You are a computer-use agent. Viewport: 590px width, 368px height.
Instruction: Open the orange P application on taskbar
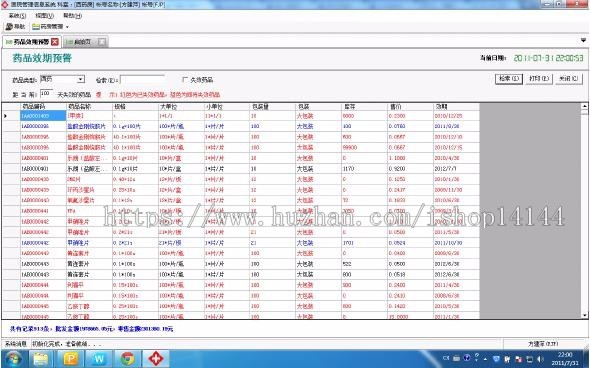pyautogui.click(x=70, y=359)
